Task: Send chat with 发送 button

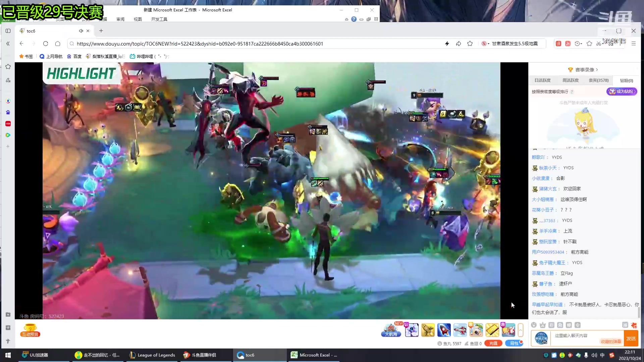Action: [631, 339]
